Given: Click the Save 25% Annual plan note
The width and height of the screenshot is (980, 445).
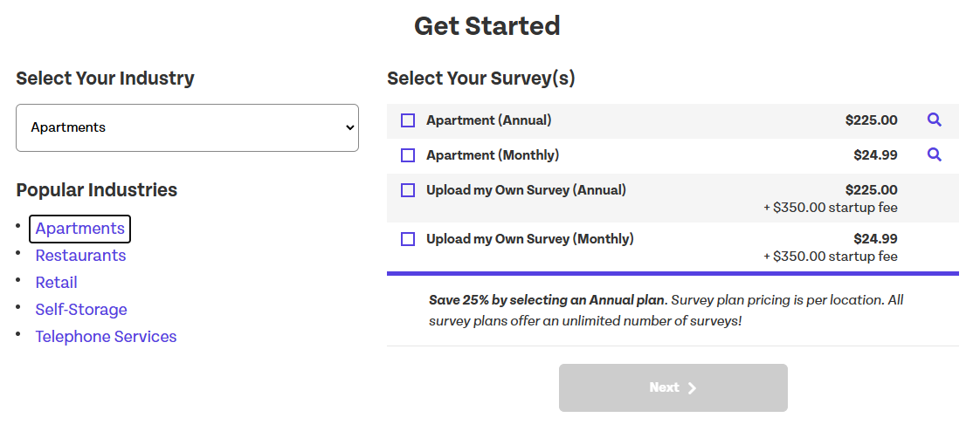Looking at the screenshot, I should [666, 310].
